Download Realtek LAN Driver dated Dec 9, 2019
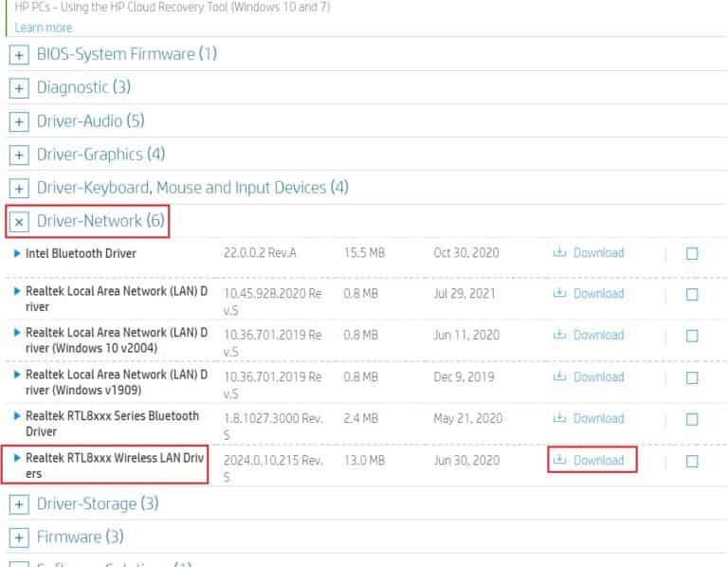Viewport: 728px width, 567px height. point(589,376)
